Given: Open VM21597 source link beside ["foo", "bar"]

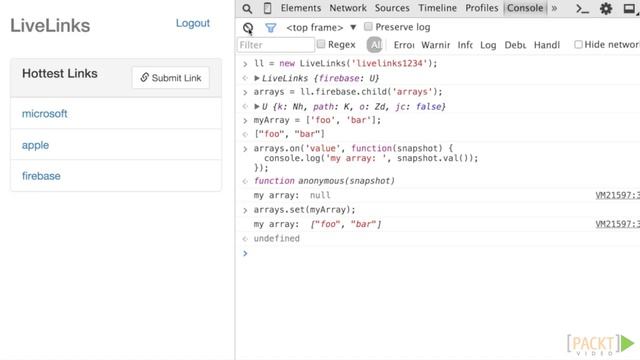Looking at the screenshot, I should pyautogui.click(x=617, y=224).
